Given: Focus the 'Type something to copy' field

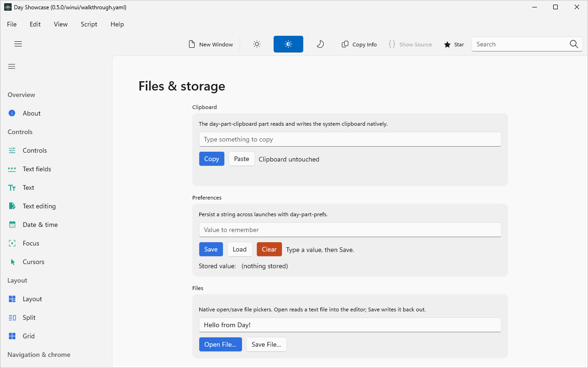Looking at the screenshot, I should (x=350, y=139).
